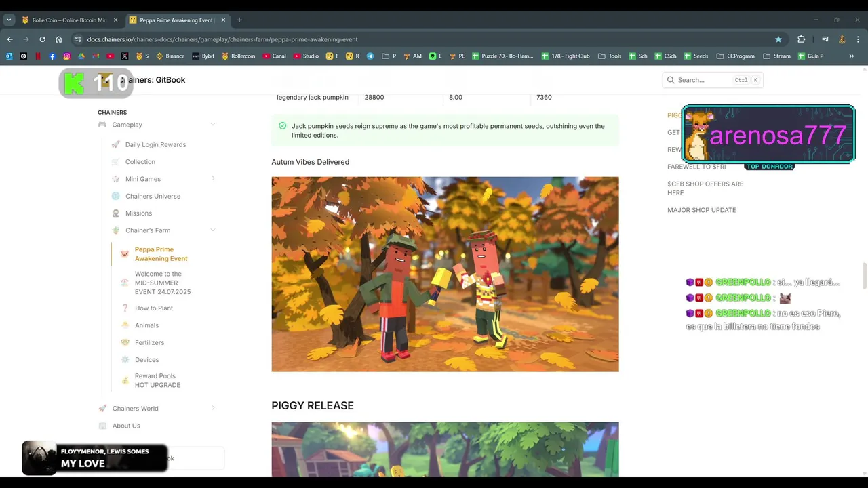Screen dimensions: 868x488
Task: Click the GitBook search field
Action: click(713, 80)
